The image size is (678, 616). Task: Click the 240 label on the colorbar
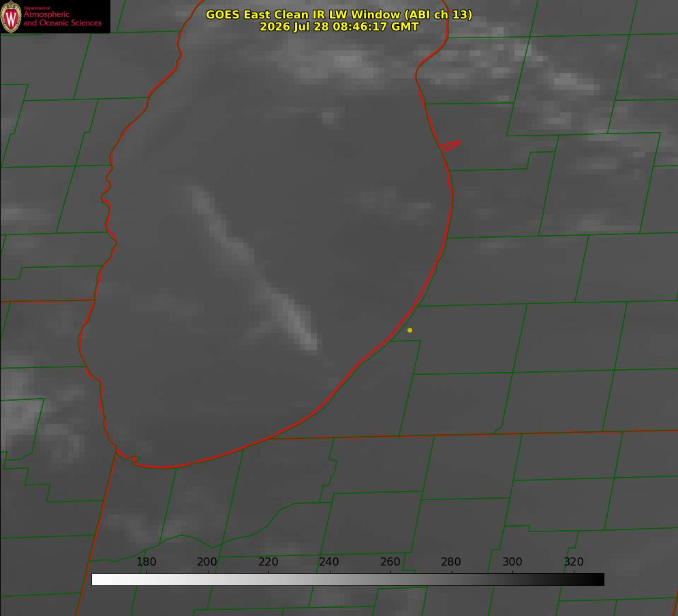click(x=329, y=561)
